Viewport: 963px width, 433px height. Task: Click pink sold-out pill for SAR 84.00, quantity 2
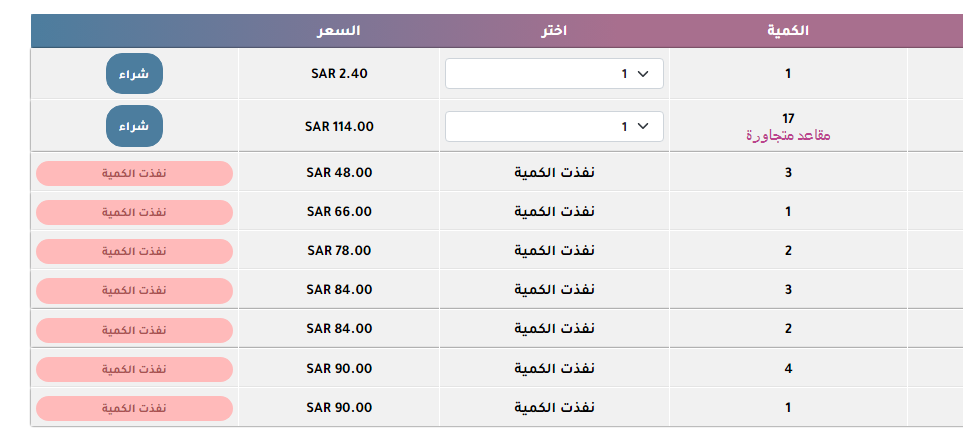[135, 330]
